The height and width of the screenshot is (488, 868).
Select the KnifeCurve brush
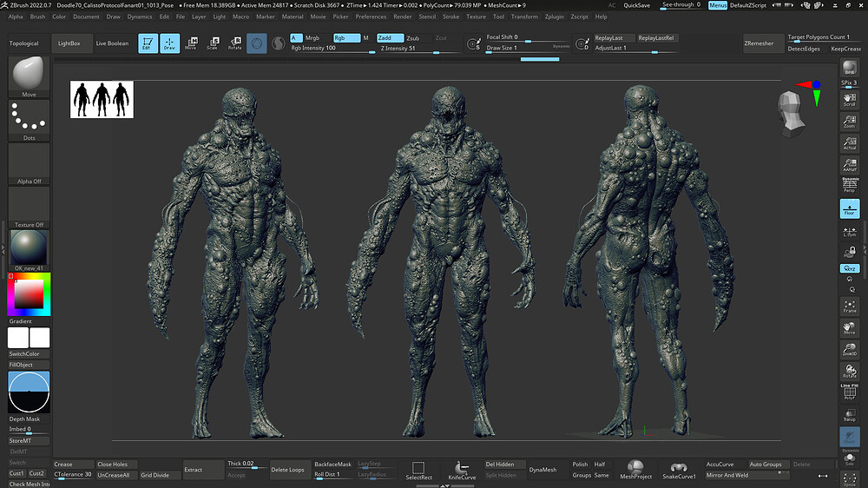462,471
